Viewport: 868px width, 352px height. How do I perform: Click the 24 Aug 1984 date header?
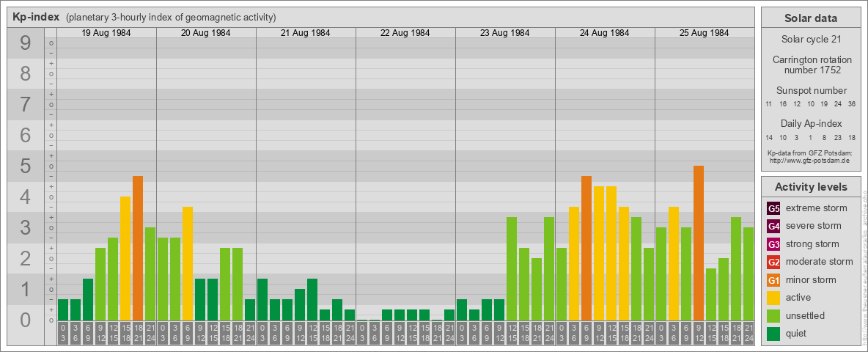[605, 33]
